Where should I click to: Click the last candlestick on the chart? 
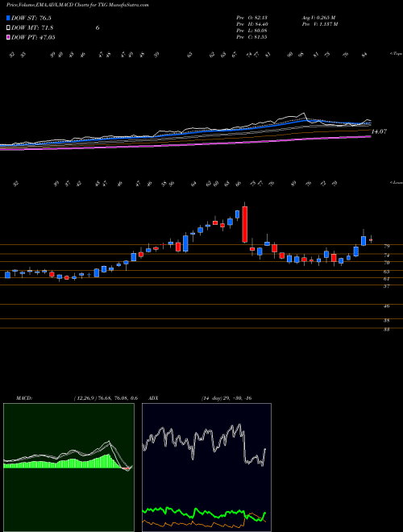point(371,239)
